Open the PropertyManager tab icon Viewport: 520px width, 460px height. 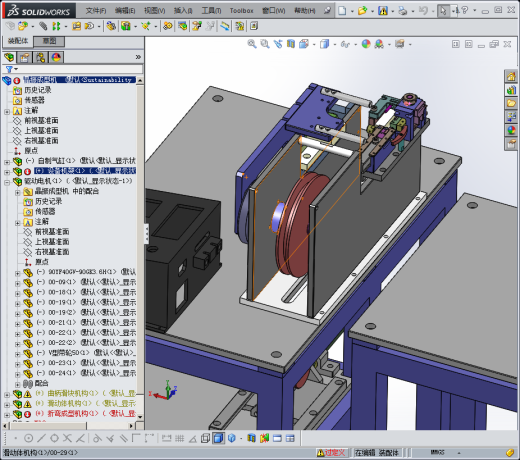pyautogui.click(x=25, y=57)
